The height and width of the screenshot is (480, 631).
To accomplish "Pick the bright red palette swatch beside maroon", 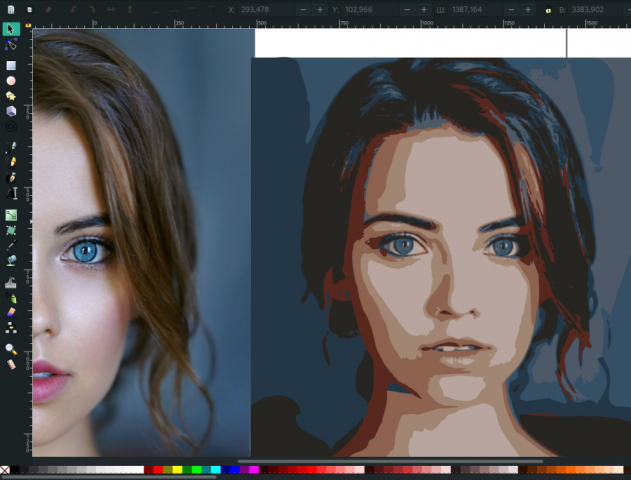I will (x=158, y=470).
